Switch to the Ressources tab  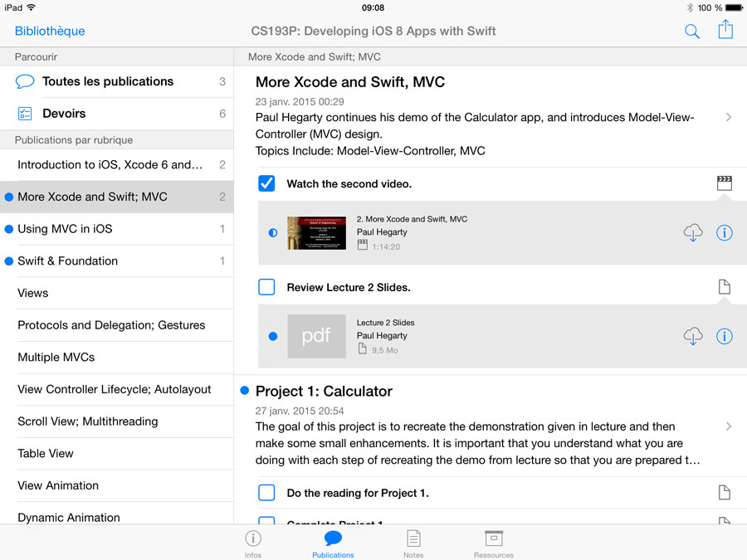pos(494,543)
